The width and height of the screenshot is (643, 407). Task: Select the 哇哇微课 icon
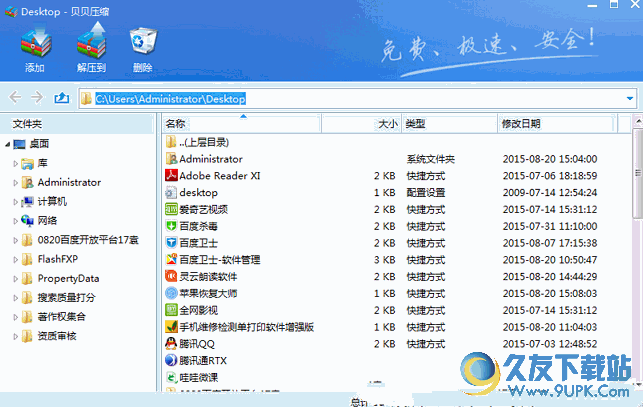(x=171, y=377)
